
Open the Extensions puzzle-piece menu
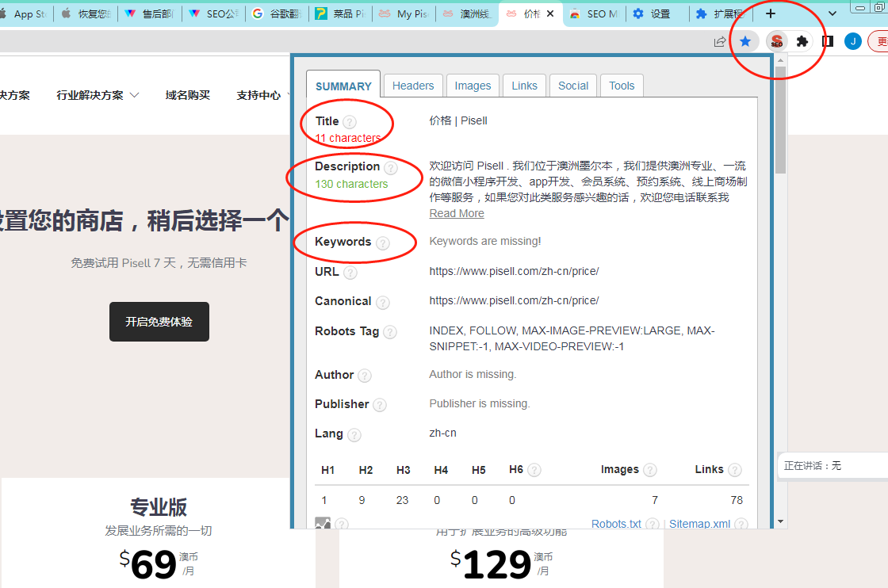coord(802,41)
